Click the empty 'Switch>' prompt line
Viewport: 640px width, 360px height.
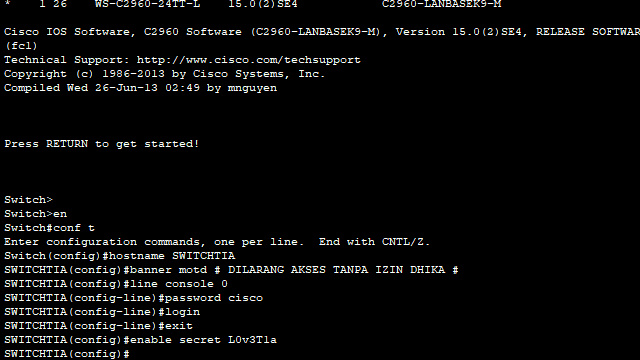coord(29,200)
